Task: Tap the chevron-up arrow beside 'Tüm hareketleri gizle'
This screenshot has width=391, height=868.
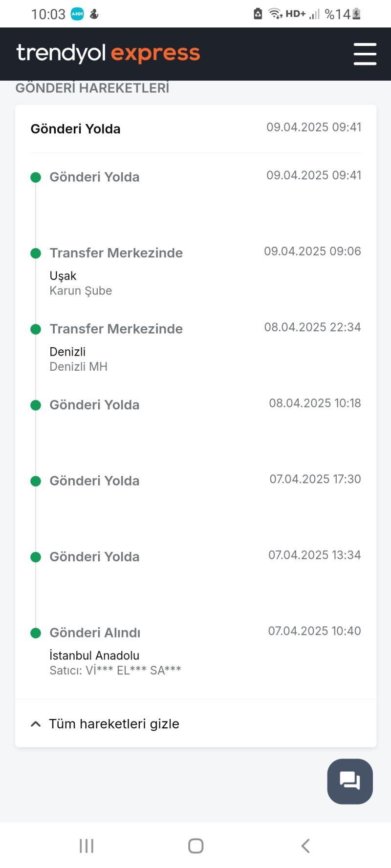Action: tap(36, 724)
